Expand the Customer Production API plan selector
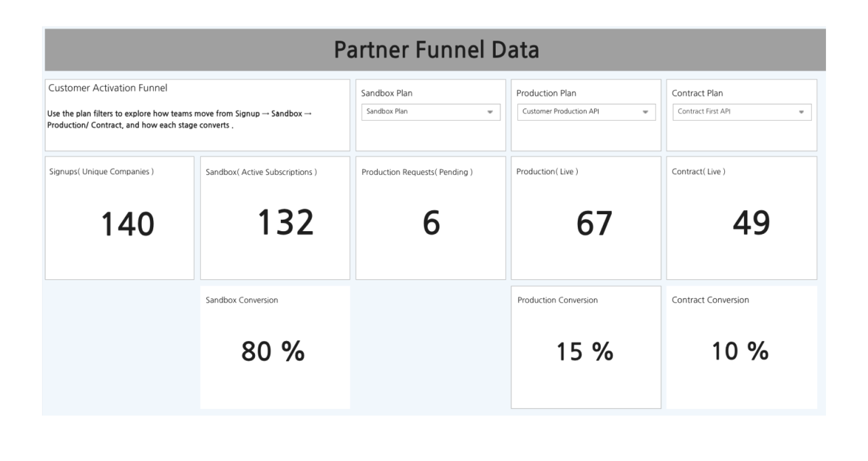The width and height of the screenshot is (868, 461). tap(586, 112)
